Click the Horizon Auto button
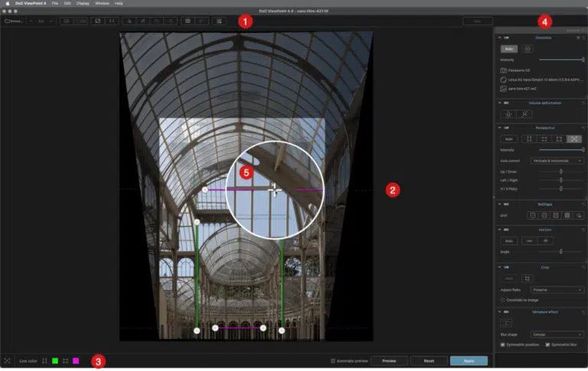 pos(509,241)
